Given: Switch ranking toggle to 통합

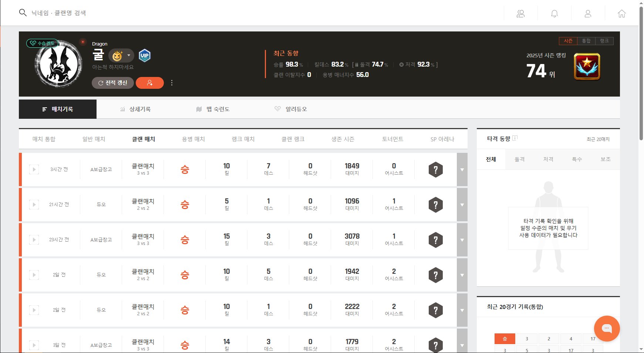Looking at the screenshot, I should pos(586,41).
